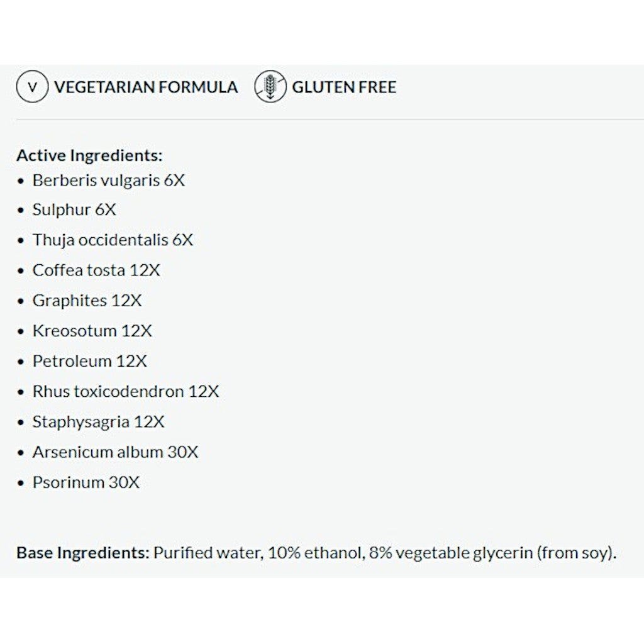Viewport: 644px width, 644px height.
Task: Select Kreosotum 12X in the list
Action: (92, 331)
